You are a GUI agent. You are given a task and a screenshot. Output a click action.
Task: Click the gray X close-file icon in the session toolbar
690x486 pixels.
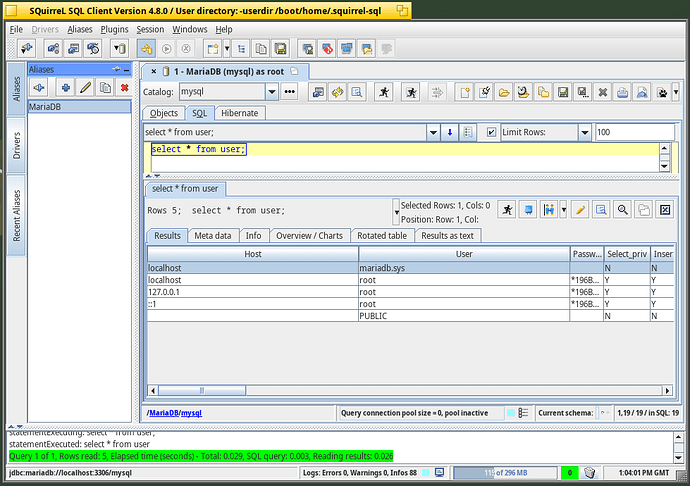602,92
